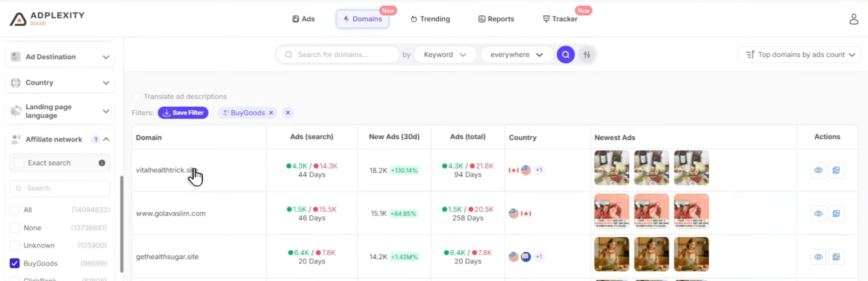Click the +130.14% growth badge
This screenshot has width=868, height=281.
coord(404,170)
